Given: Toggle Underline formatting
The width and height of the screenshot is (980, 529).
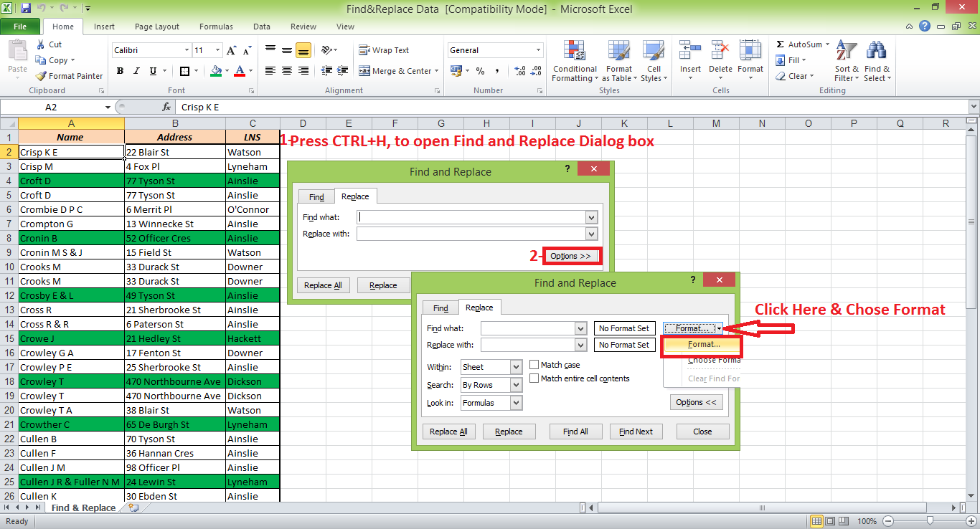Looking at the screenshot, I should point(153,71).
